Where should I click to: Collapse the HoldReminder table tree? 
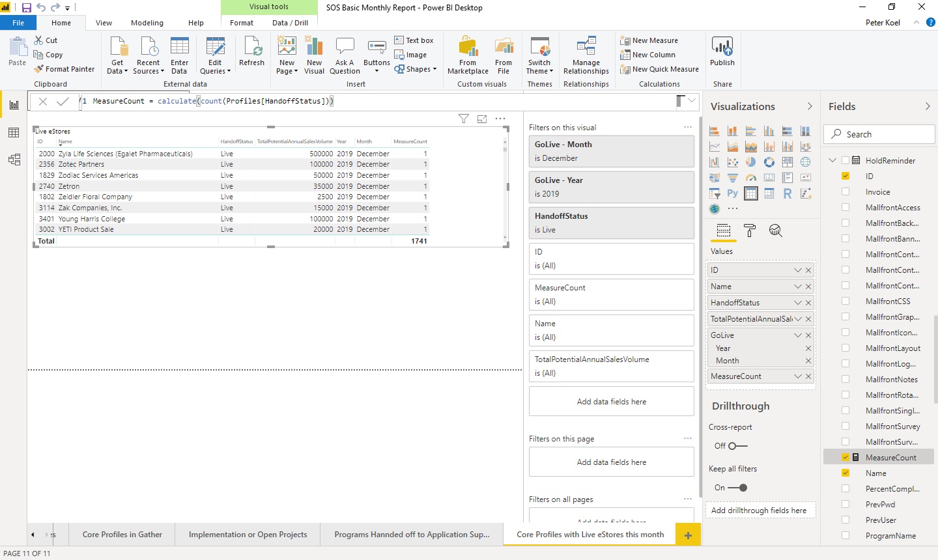point(832,160)
